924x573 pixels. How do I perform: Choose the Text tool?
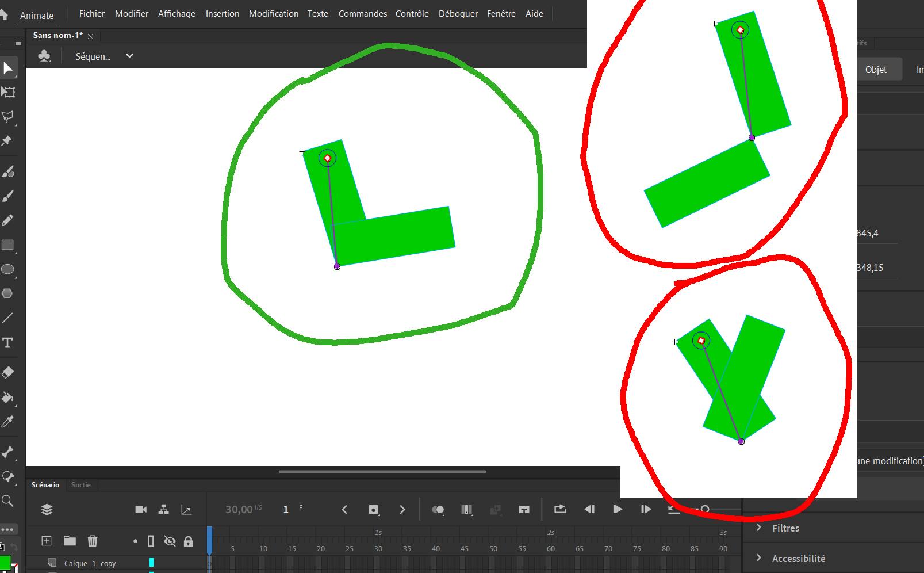tap(9, 342)
